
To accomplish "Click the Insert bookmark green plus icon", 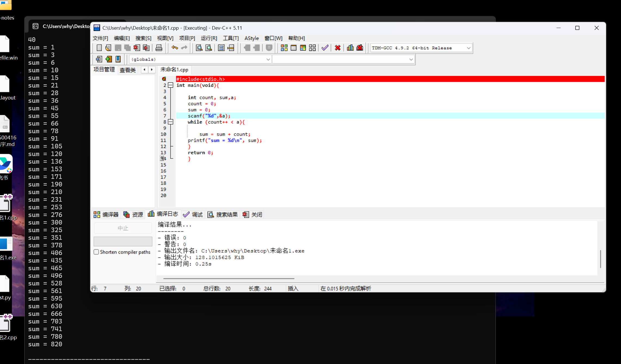I will [109, 59].
